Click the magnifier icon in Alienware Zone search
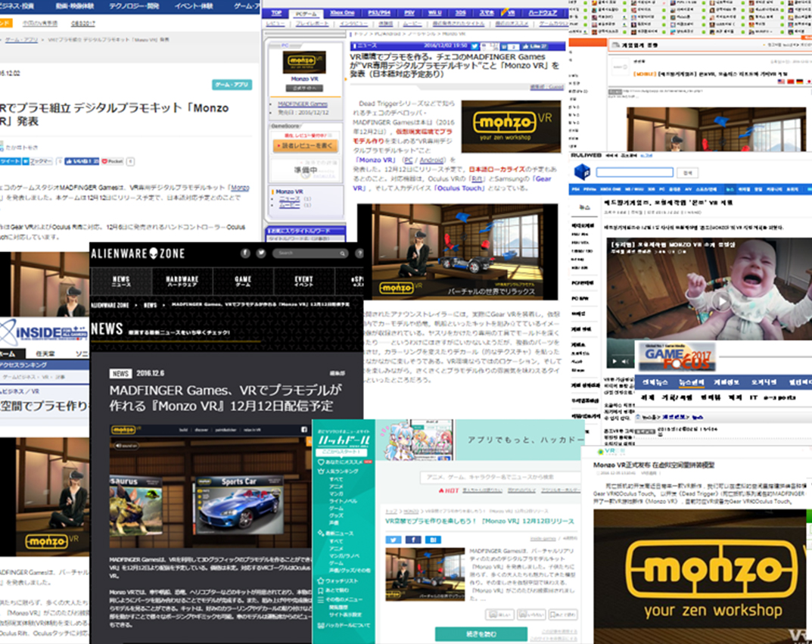The height and width of the screenshot is (644, 812). [x=342, y=254]
